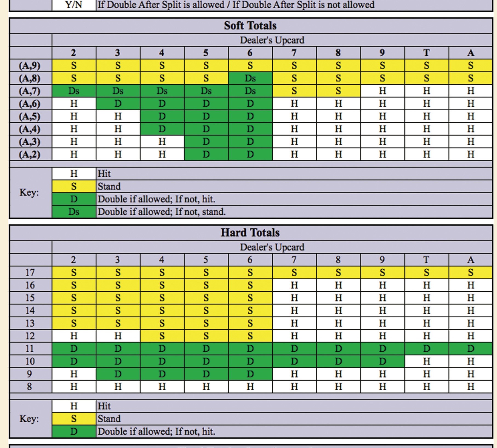Image resolution: width=497 pixels, height=448 pixels.
Task: Click the hard total 8 row label
Action: 30,387
